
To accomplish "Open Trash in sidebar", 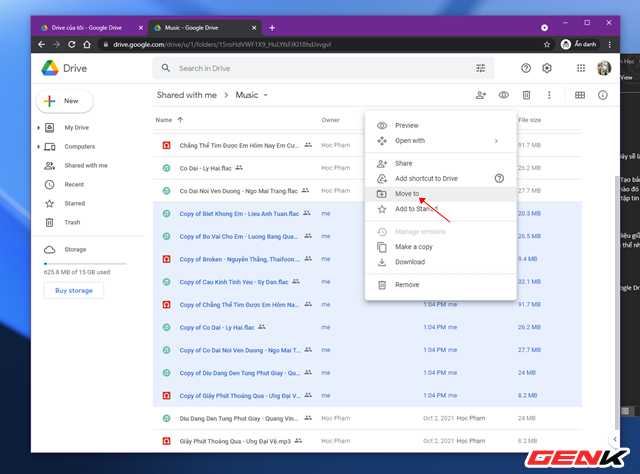I will pyautogui.click(x=72, y=223).
